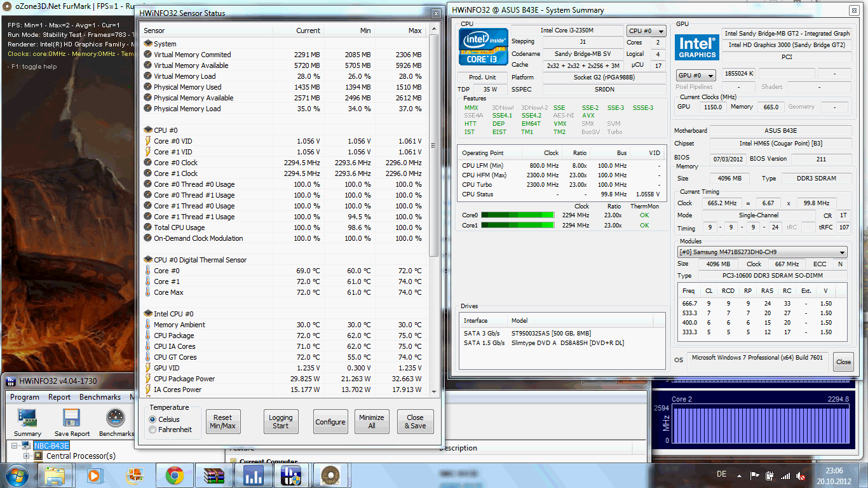
Task: Select the Central Processor(s) tree item
Action: (81, 456)
